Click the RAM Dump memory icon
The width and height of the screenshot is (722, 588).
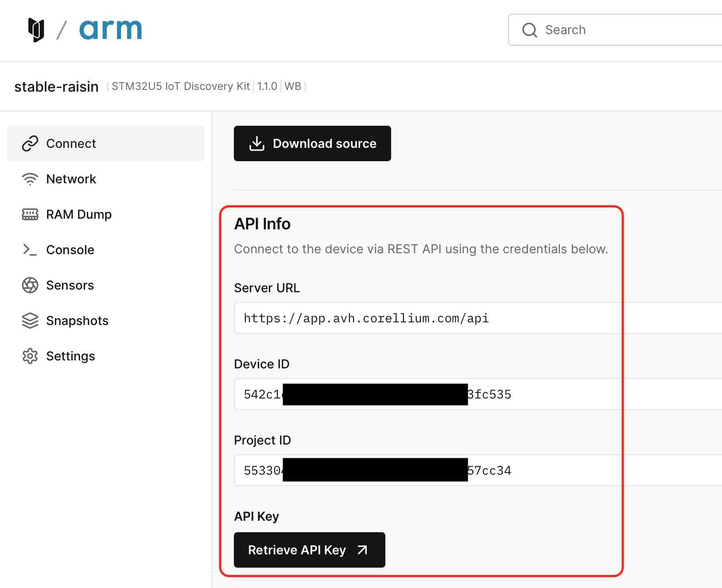[30, 214]
